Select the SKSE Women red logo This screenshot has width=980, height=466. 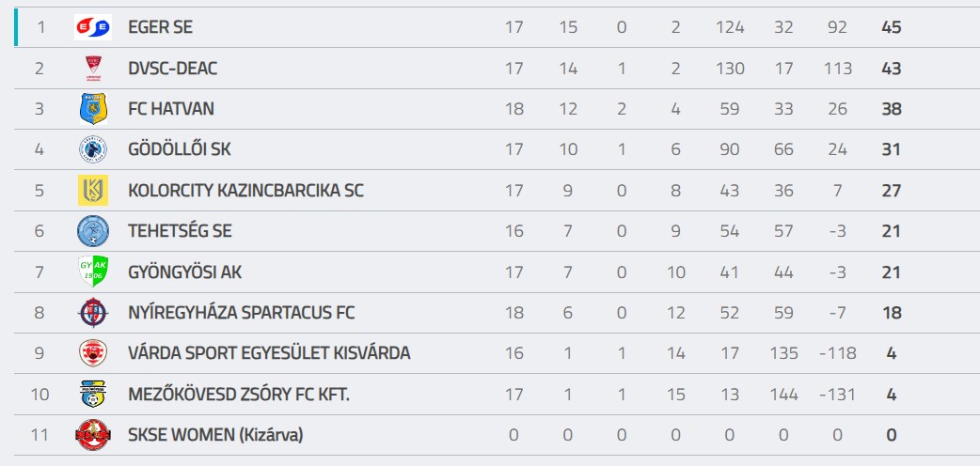(93, 435)
